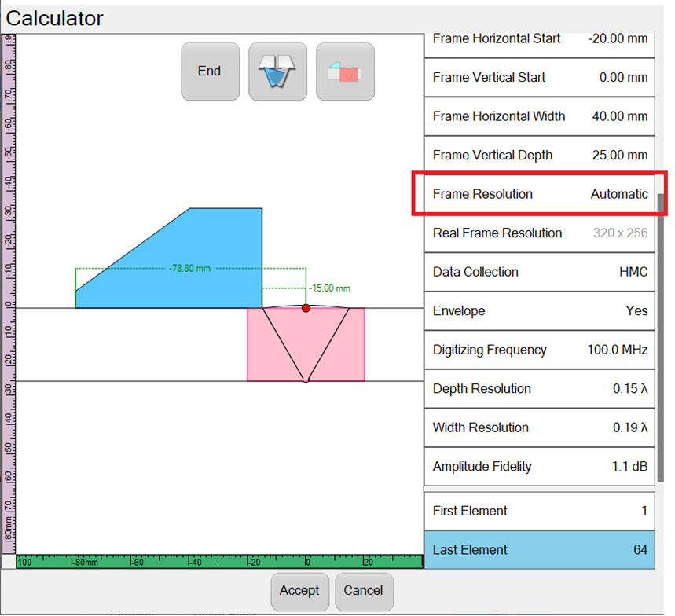Click the specimen overlay icon
This screenshot has width=675, height=616.
345,71
